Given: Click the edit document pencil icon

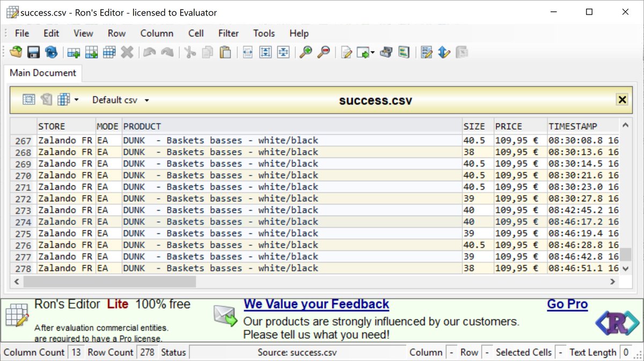Looking at the screenshot, I should pos(346,52).
